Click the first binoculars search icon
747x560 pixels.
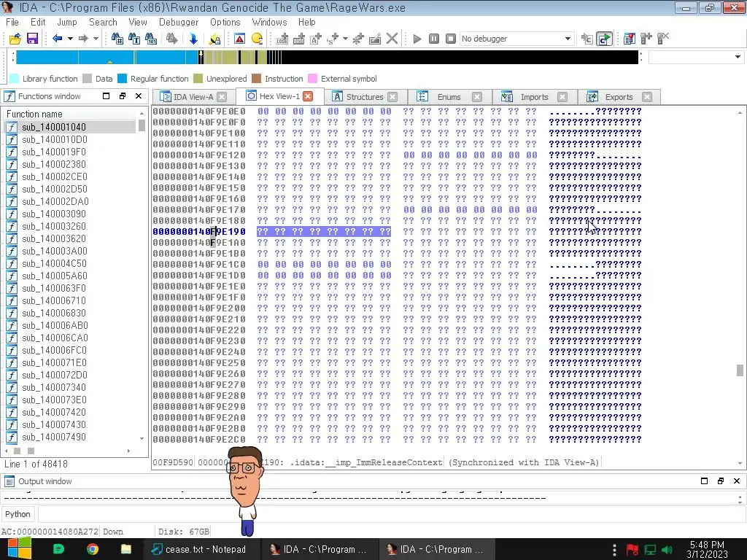(x=117, y=39)
